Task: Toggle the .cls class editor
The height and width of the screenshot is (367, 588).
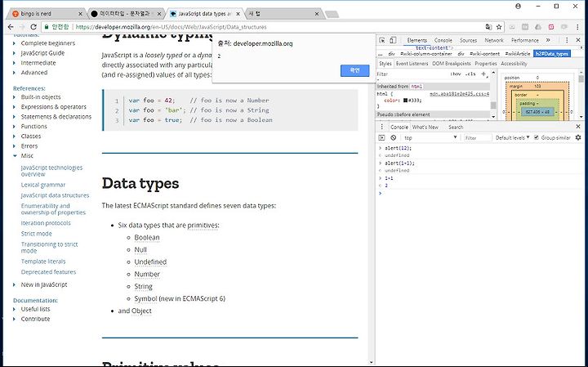Action: [x=470, y=74]
